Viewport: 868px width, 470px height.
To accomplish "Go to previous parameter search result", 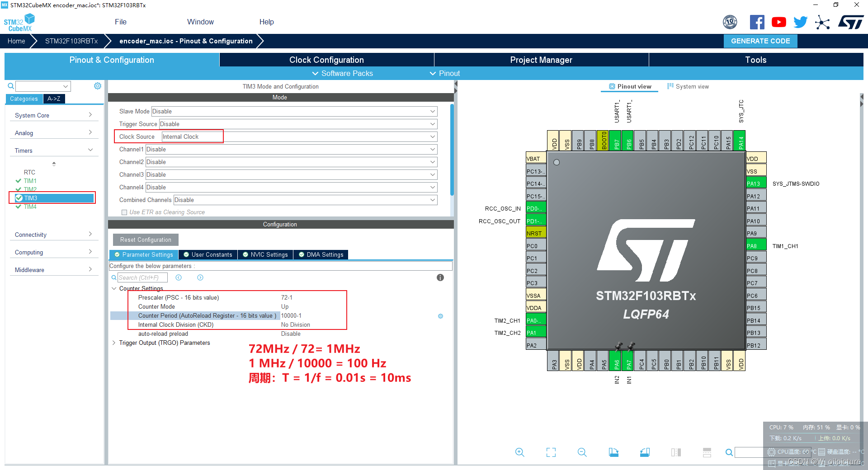I will point(179,277).
